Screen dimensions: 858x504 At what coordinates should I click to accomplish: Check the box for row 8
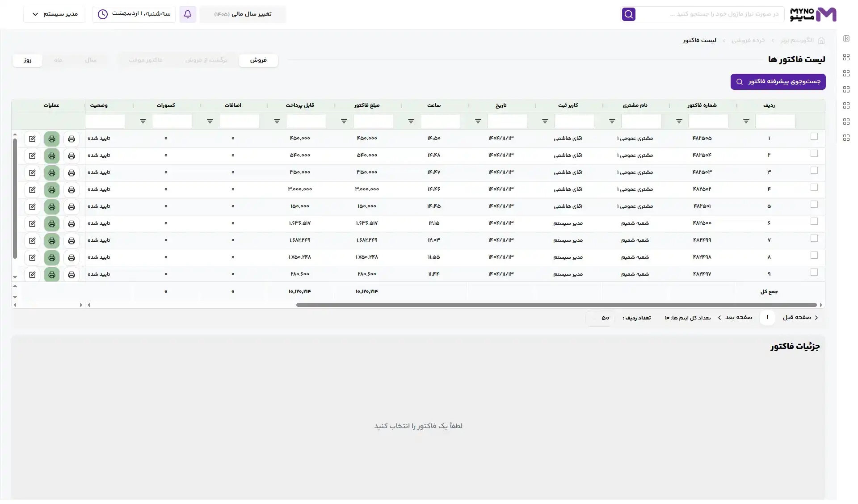814,255
